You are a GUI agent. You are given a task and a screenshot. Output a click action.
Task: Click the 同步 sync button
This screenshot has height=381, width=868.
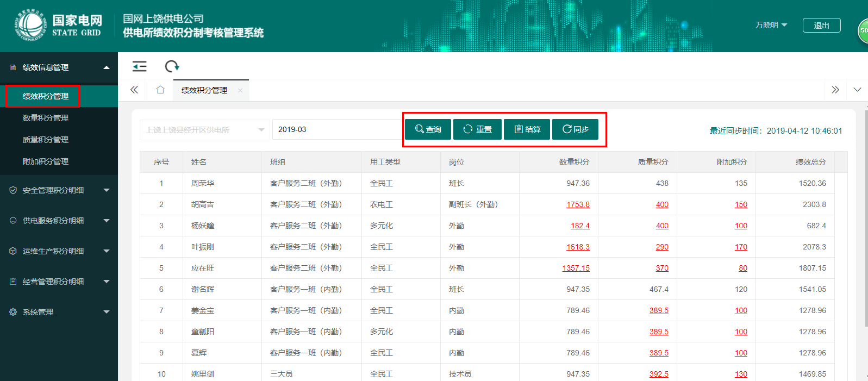(x=575, y=129)
